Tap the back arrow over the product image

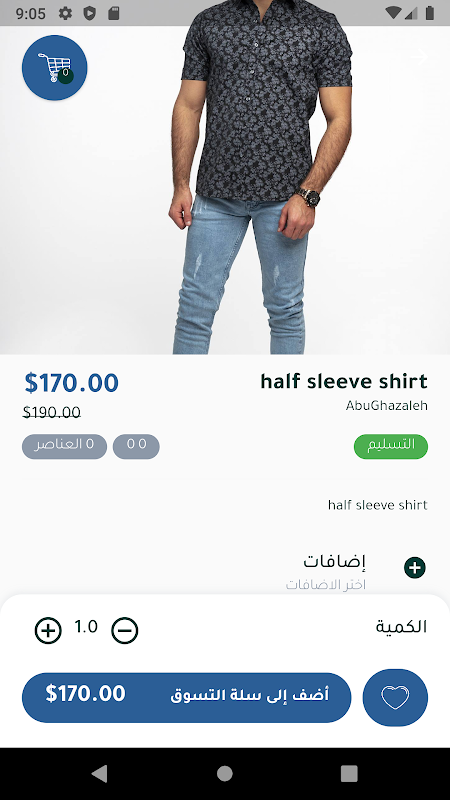coord(419,57)
